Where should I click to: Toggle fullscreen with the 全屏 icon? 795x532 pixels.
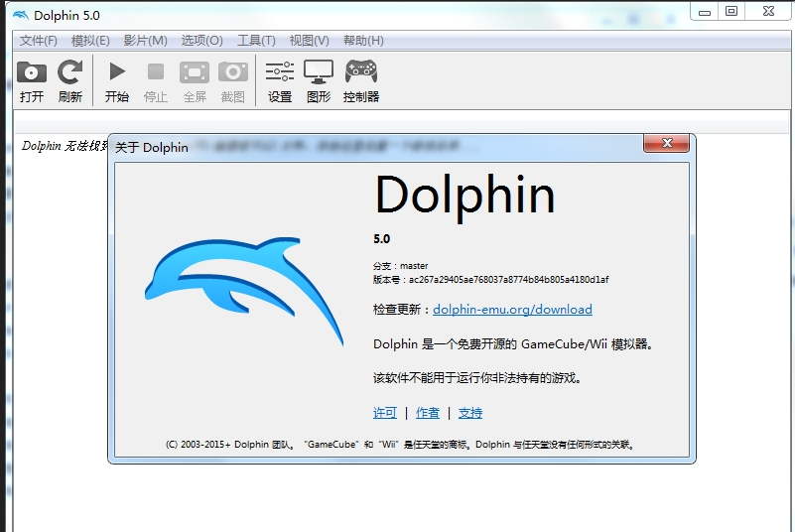pyautogui.click(x=195, y=81)
